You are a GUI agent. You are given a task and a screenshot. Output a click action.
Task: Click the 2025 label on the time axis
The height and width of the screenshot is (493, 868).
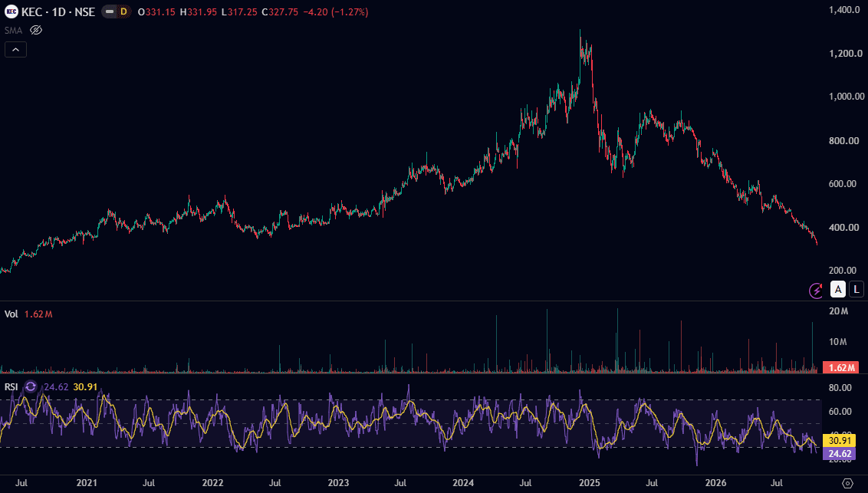click(x=590, y=483)
